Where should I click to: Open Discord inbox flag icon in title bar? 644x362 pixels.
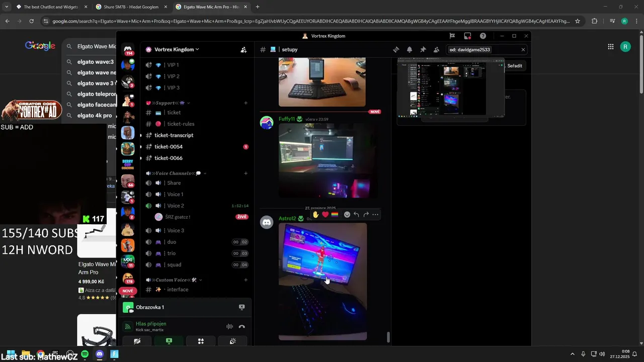pos(452,36)
